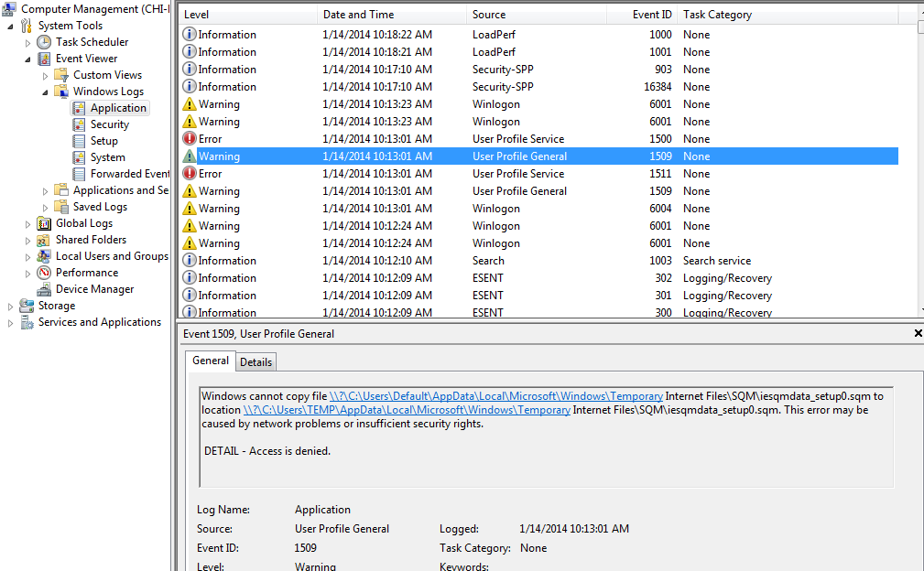Select the General tab
924x571 pixels.
(211, 361)
